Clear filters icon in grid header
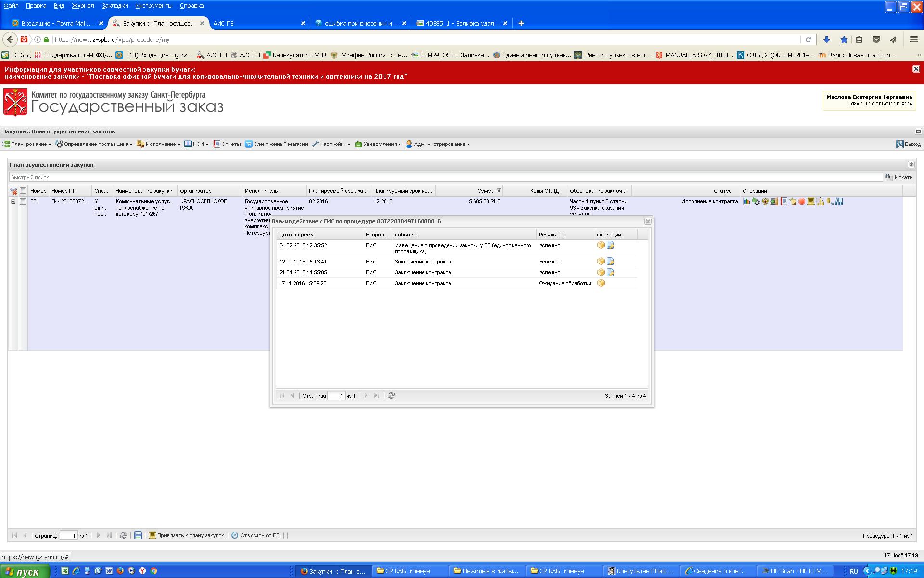Image resolution: width=924 pixels, height=578 pixels. pos(13,191)
